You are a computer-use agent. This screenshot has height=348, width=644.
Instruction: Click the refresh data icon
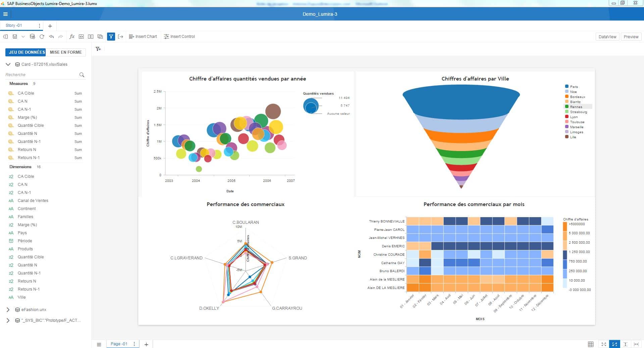[42, 37]
